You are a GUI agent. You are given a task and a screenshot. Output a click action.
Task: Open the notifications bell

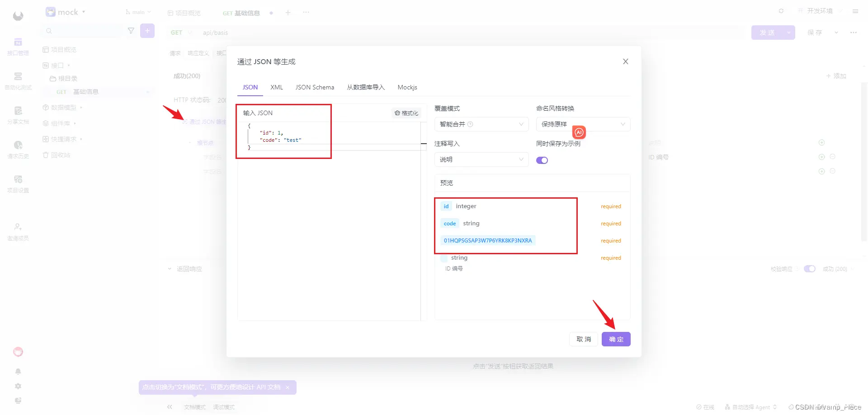point(18,371)
